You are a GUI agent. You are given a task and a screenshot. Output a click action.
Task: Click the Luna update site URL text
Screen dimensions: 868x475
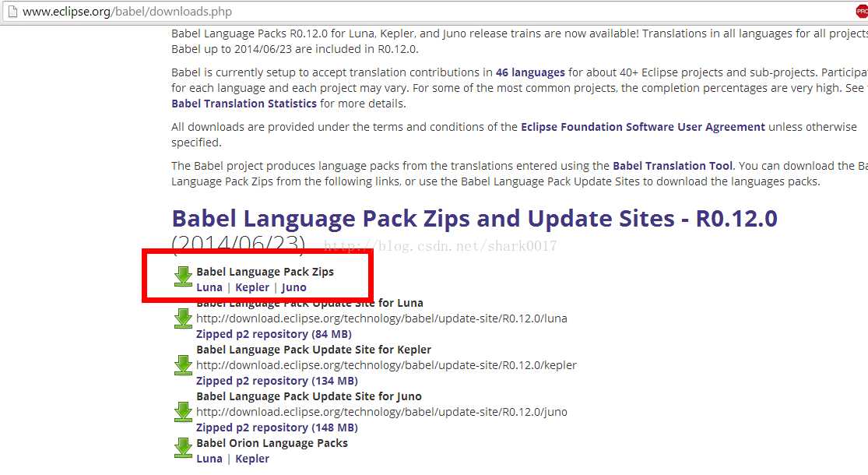coord(382,318)
